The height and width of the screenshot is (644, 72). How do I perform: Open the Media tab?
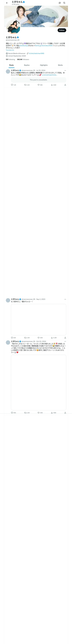[60, 65]
